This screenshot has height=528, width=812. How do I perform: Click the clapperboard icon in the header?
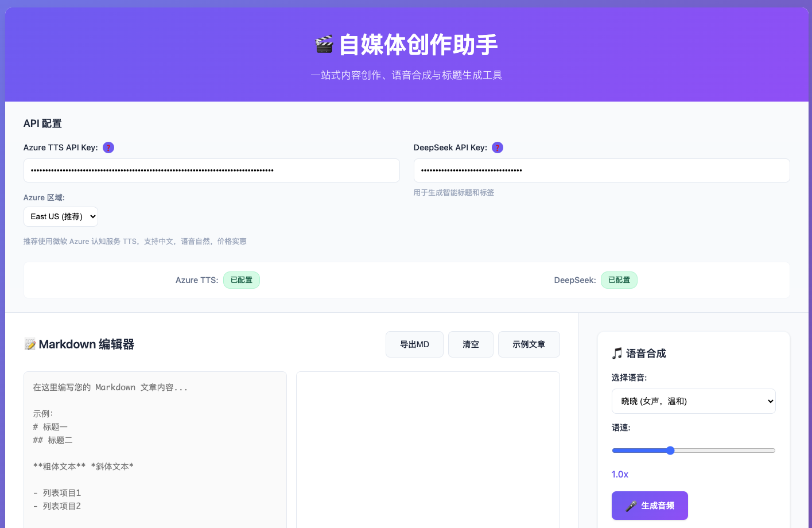click(324, 45)
